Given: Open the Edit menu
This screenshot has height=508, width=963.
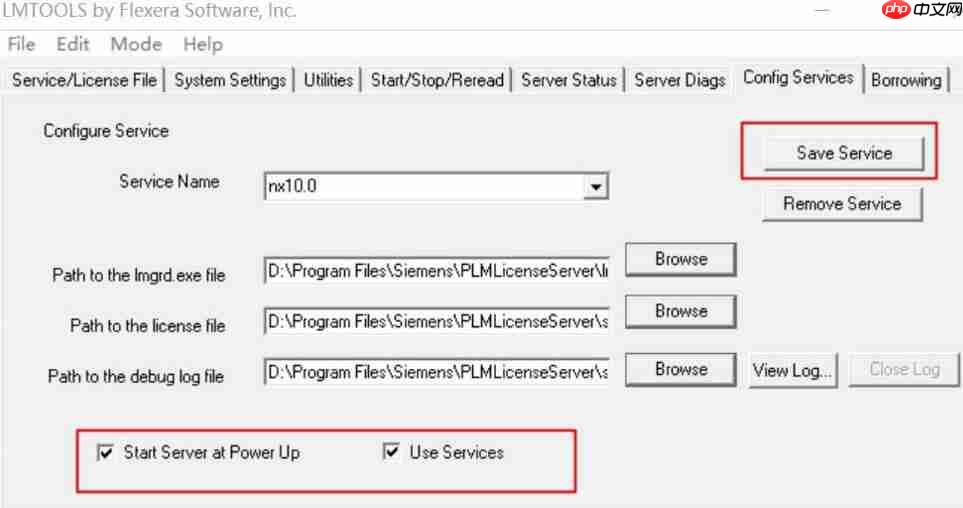Looking at the screenshot, I should coord(73,44).
